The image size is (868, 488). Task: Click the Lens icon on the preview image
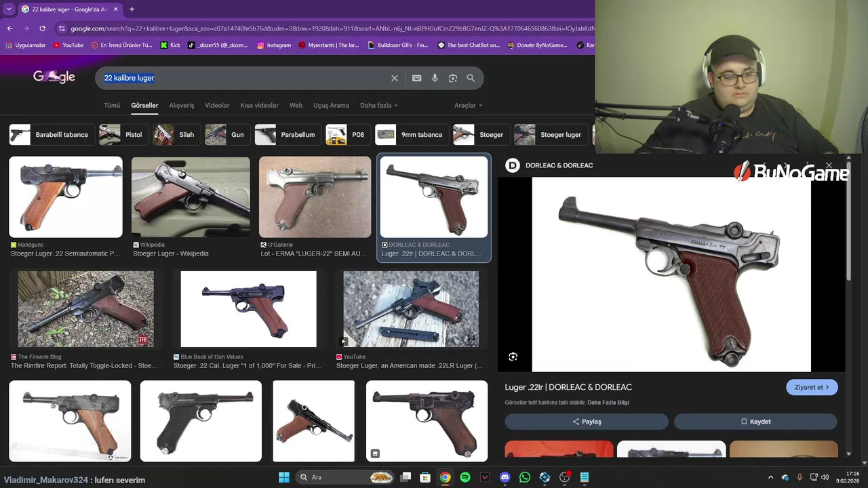[x=513, y=357]
